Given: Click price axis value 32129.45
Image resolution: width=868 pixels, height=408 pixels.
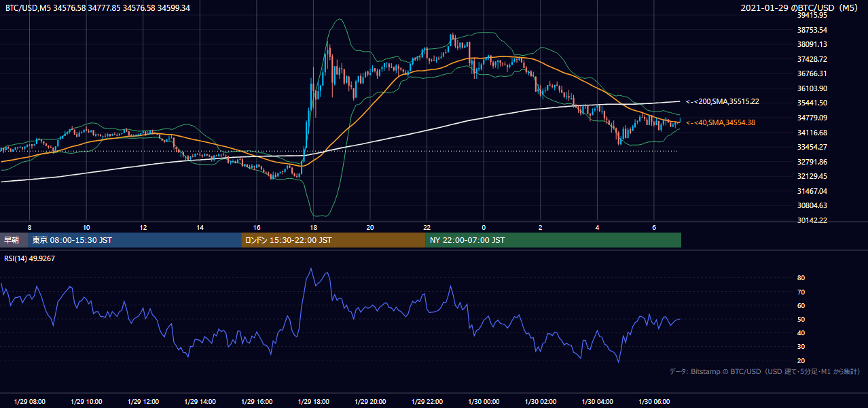Looking at the screenshot, I should [812, 176].
